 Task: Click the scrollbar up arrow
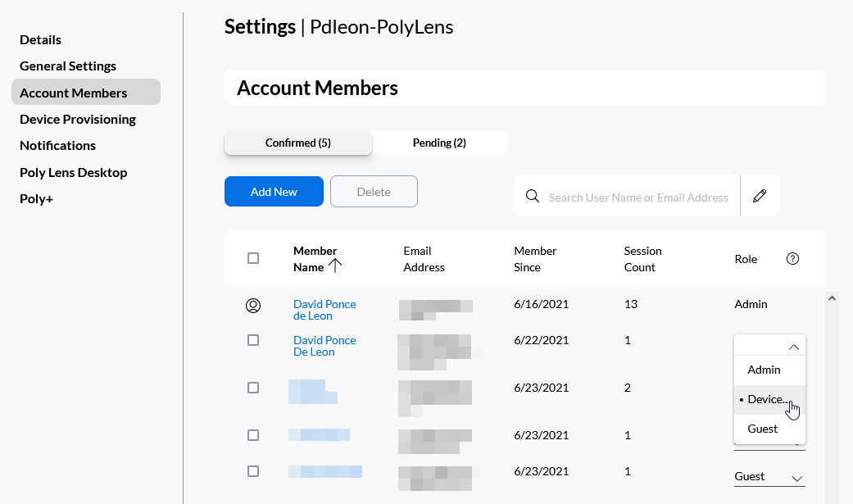click(x=833, y=297)
